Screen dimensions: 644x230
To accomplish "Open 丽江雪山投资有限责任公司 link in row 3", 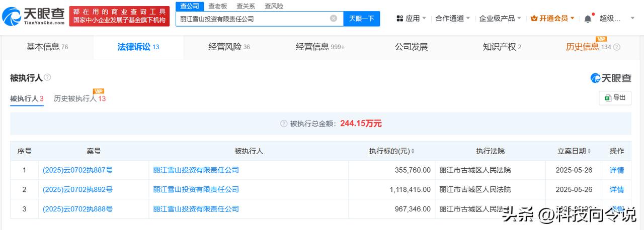I will [x=196, y=209].
